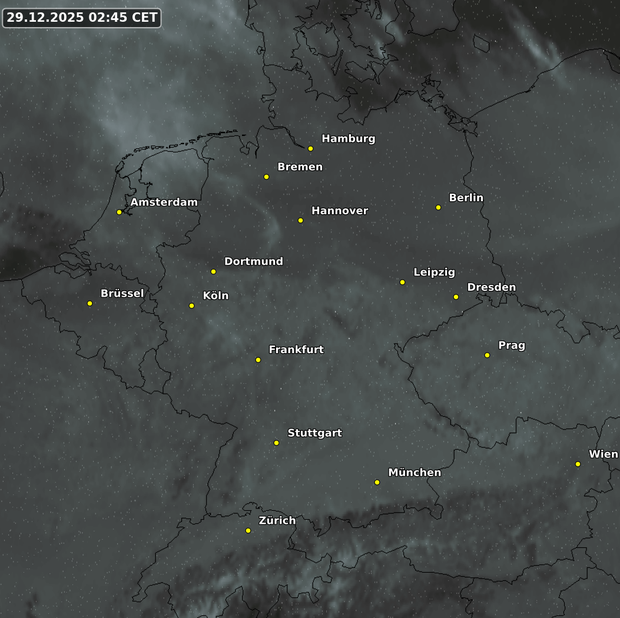Select the Dortmund label text
The image size is (620, 618).
[x=253, y=262]
